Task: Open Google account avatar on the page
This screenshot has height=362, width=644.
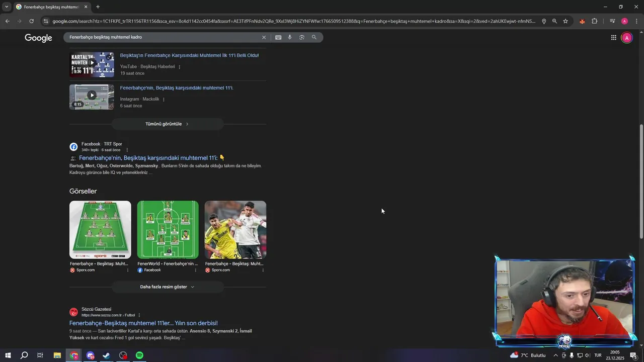Action: 627,38
